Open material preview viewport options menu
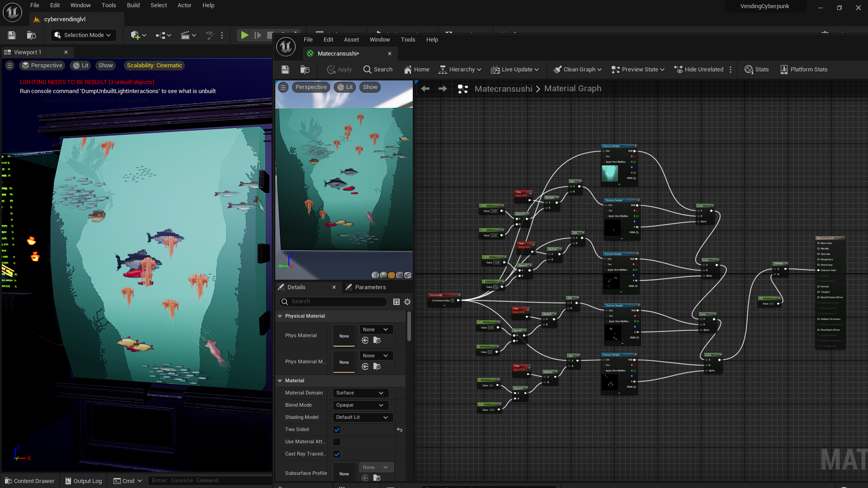868x488 pixels. [x=283, y=87]
